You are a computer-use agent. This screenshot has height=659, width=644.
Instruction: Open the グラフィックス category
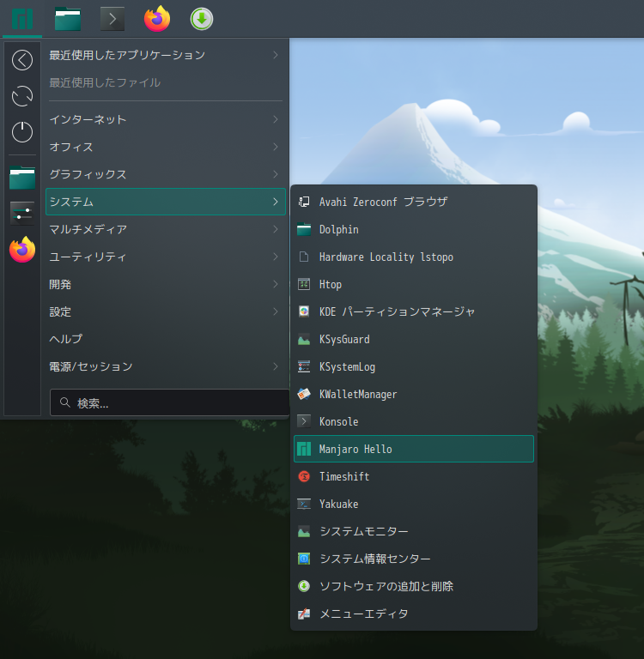166,174
